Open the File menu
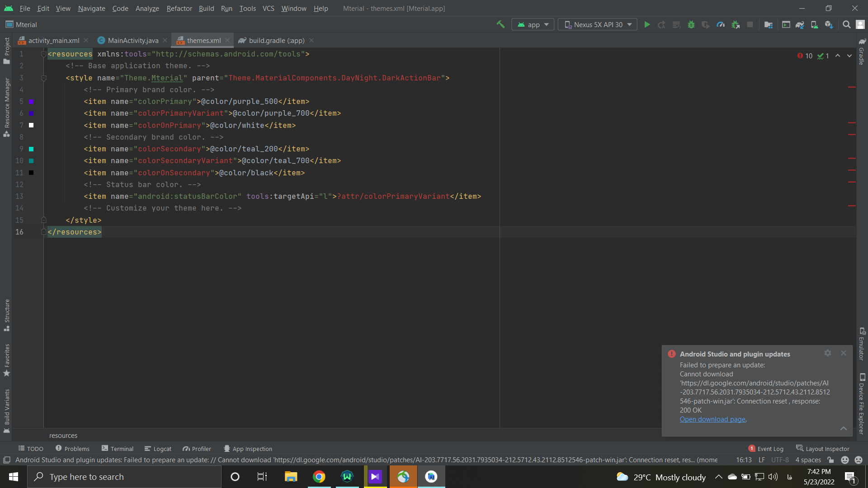 coord(25,8)
